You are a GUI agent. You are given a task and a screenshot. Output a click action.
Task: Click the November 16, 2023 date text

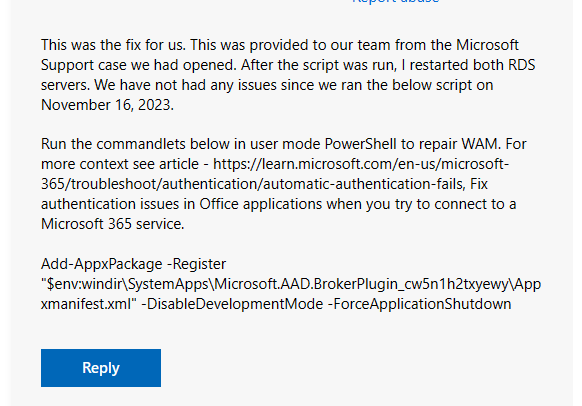(107, 105)
